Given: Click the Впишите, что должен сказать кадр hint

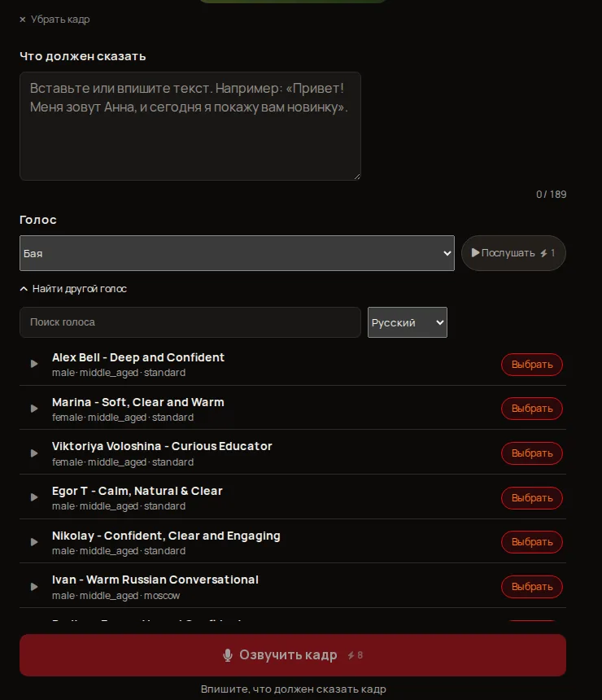Looking at the screenshot, I should coord(293,689).
